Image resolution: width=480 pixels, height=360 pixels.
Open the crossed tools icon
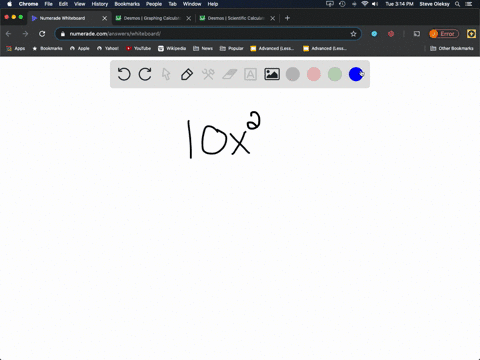point(208,74)
